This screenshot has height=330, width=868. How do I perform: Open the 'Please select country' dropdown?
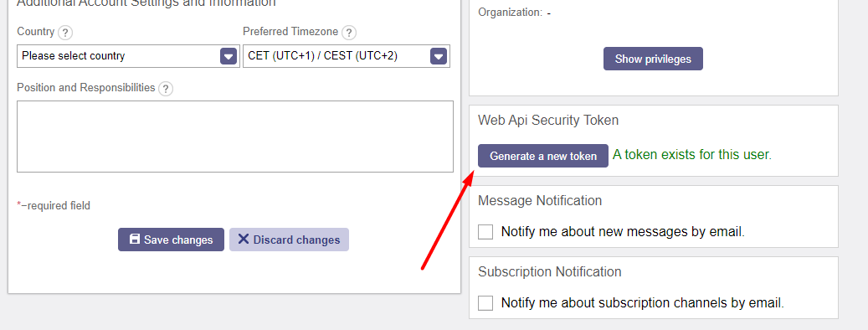coord(128,56)
